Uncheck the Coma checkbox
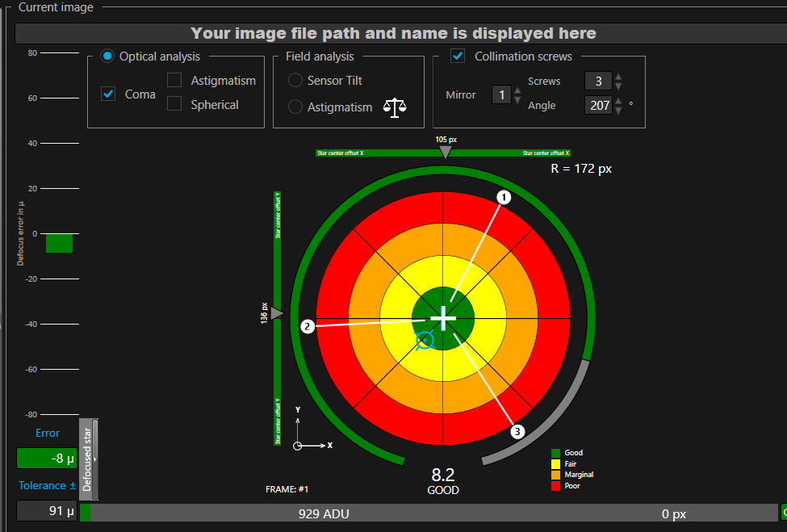The width and height of the screenshot is (787, 532). pyautogui.click(x=108, y=94)
